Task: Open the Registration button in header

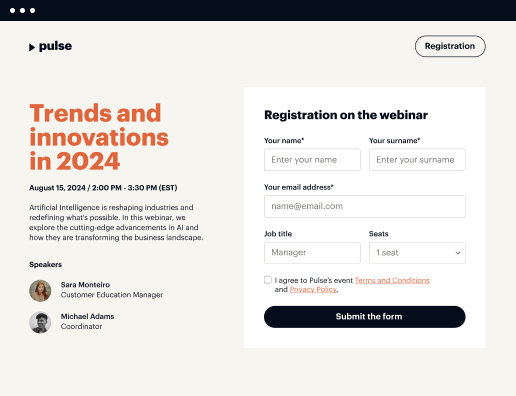Action: coord(450,46)
